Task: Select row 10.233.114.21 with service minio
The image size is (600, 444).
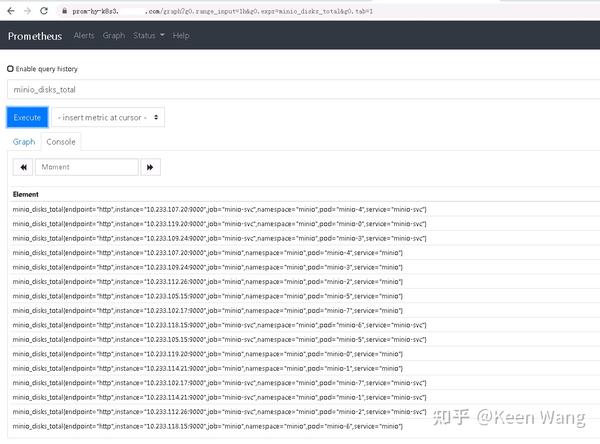Action: pyautogui.click(x=306, y=369)
